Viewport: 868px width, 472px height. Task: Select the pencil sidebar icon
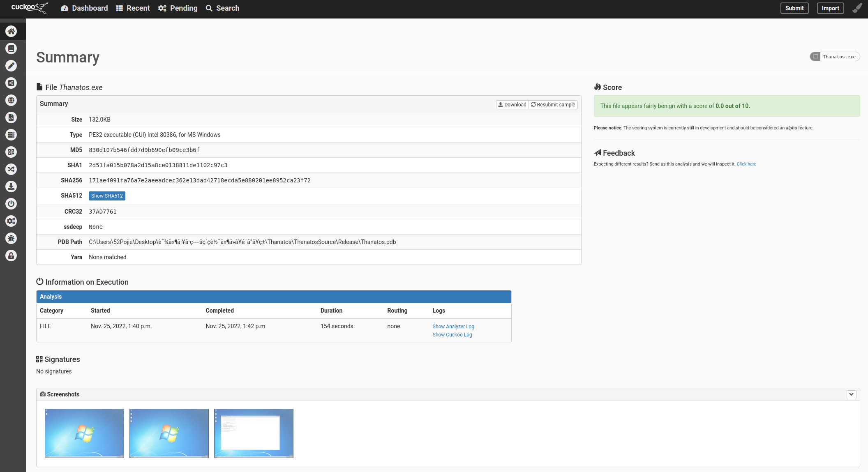[11, 66]
